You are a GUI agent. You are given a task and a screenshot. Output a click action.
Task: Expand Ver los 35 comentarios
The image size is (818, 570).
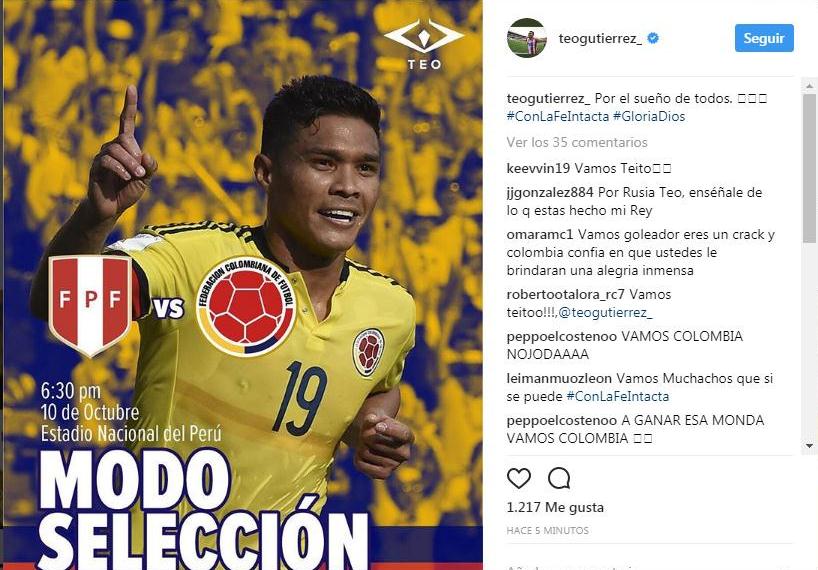tap(576, 142)
